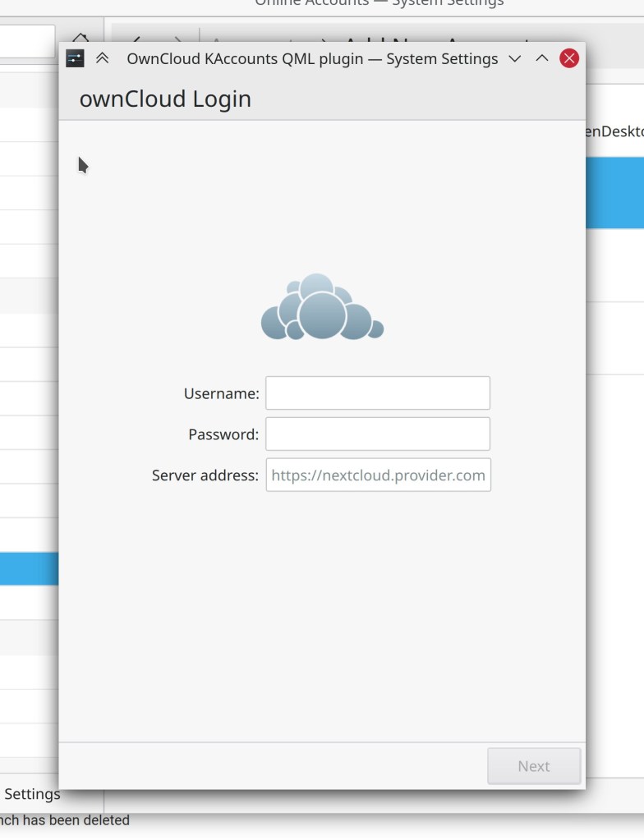Click the "ownCloud Login" heading
The image size is (644, 840).
(x=165, y=99)
